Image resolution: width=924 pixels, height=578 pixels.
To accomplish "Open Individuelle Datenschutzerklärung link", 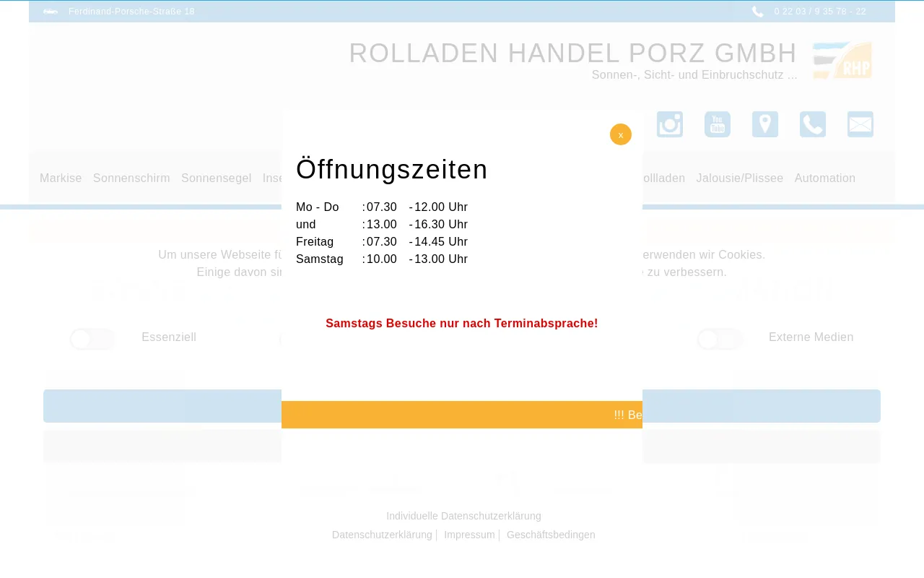I will 463,516.
